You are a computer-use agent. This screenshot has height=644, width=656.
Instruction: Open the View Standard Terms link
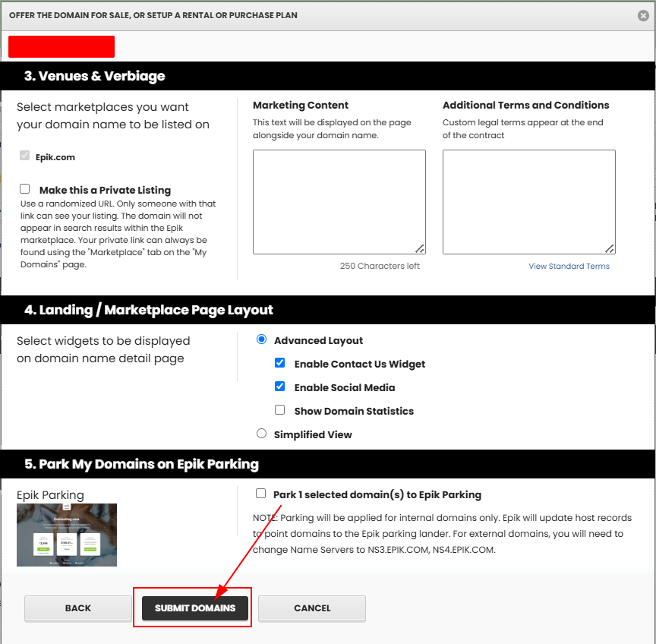click(569, 266)
